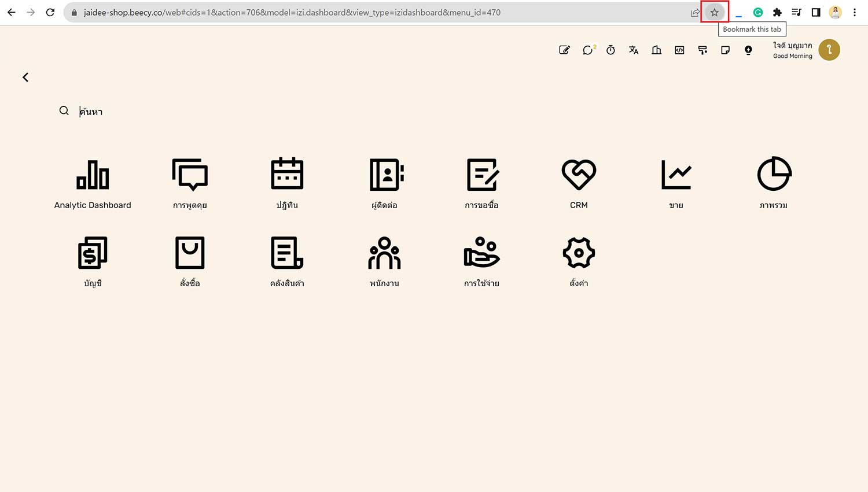Open the การใช้จ่าย expenses app
Screen dimensions: 868x492
tap(481, 253)
